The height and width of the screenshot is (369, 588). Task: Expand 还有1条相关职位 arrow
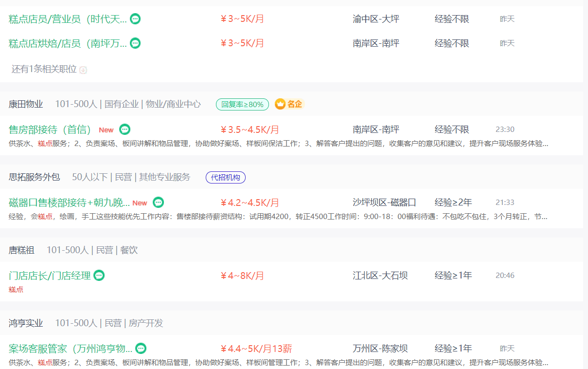point(83,70)
